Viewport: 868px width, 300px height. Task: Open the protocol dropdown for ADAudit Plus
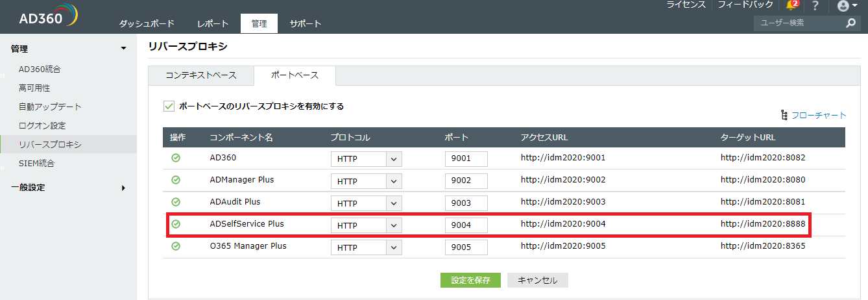367,203
